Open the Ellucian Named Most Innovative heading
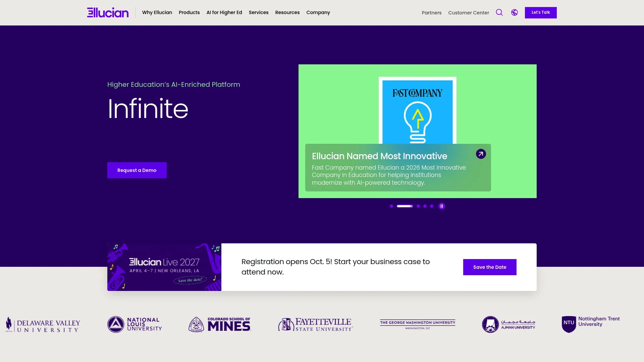Screen dimensions: 644x362 click(x=379, y=156)
